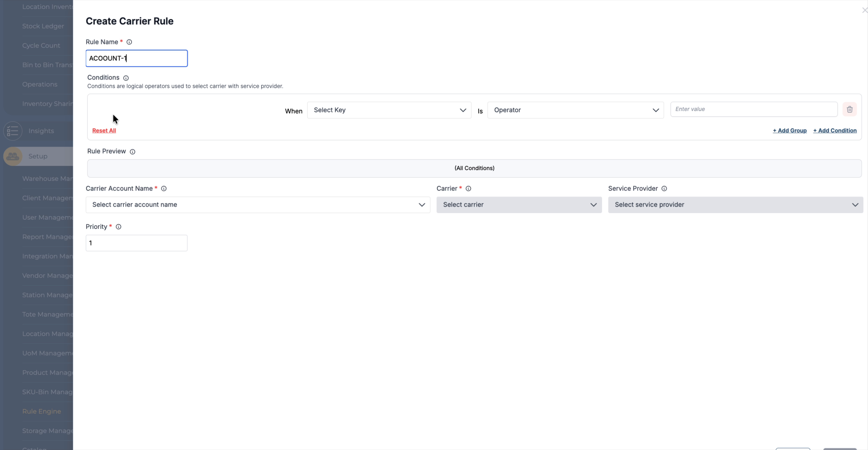Image resolution: width=868 pixels, height=450 pixels.
Task: Open Stock Ledger in sidebar
Action: 43,26
